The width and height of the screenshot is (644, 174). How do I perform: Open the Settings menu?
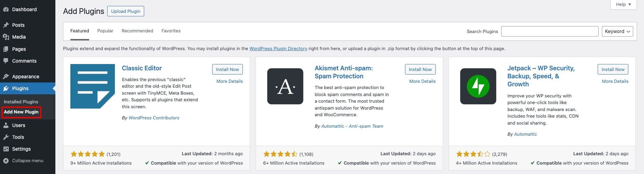click(x=28, y=149)
